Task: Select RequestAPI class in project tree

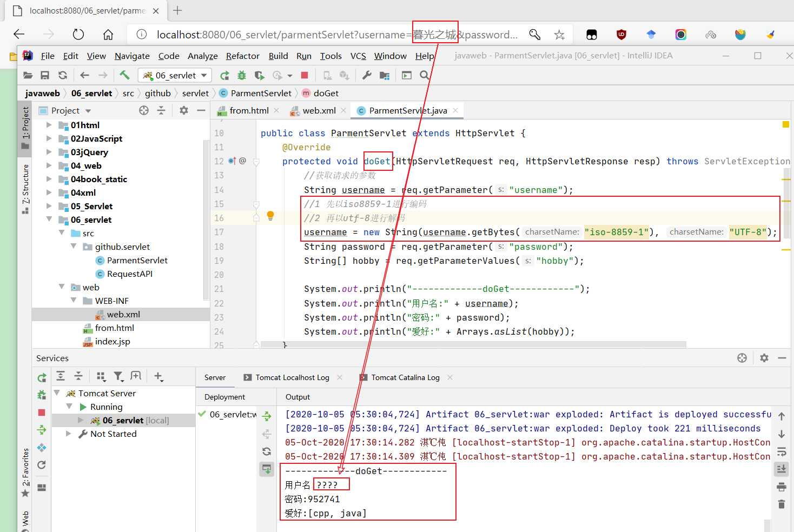Action: click(130, 274)
